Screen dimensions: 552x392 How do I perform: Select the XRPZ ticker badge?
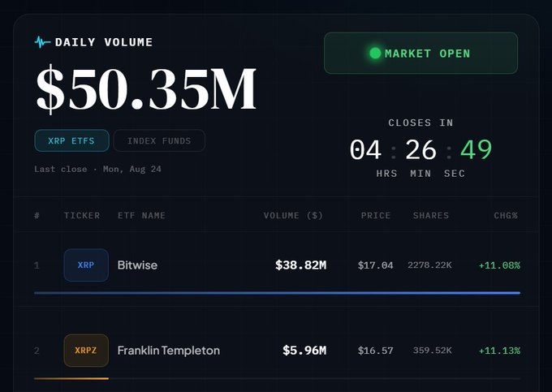pyautogui.click(x=86, y=351)
